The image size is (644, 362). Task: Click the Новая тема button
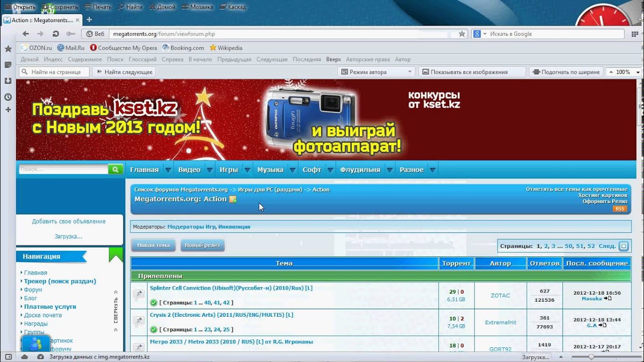click(153, 245)
